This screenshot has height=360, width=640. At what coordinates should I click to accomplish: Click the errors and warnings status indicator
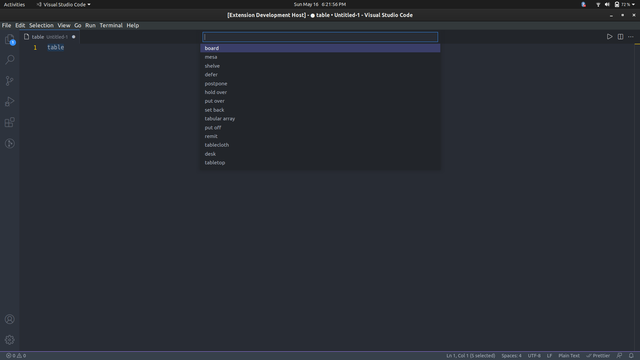[x=16, y=356]
